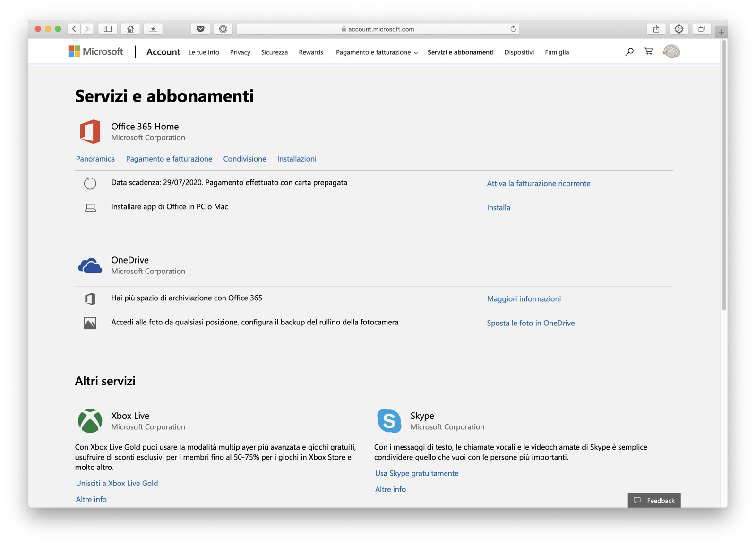The height and width of the screenshot is (545, 756).
Task: Show all tabs overview icon
Action: 702,29
